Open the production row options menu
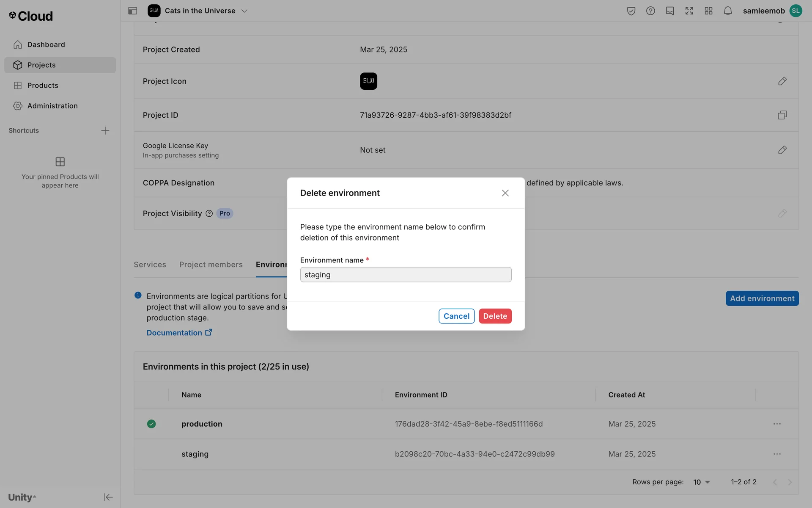The height and width of the screenshot is (508, 812). [776, 424]
